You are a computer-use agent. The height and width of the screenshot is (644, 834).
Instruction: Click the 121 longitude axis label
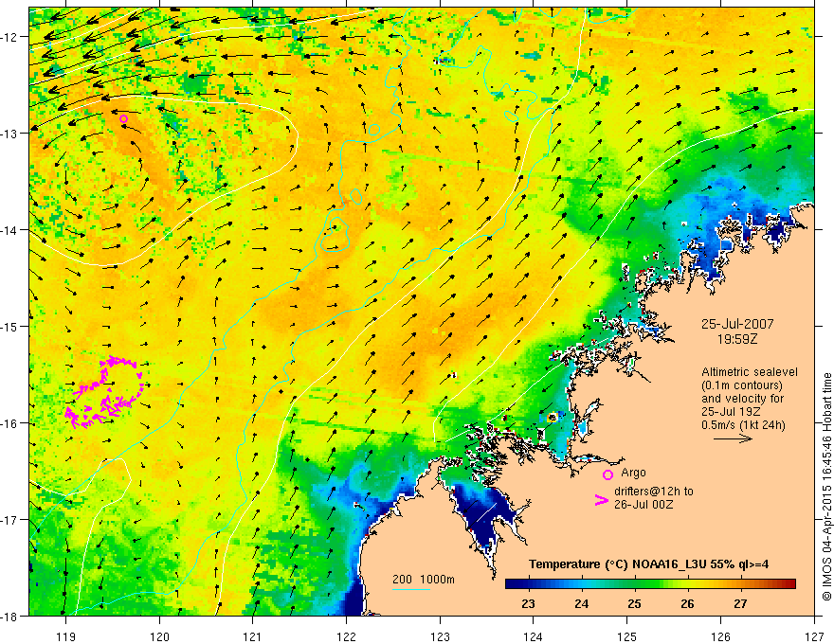[x=253, y=637]
